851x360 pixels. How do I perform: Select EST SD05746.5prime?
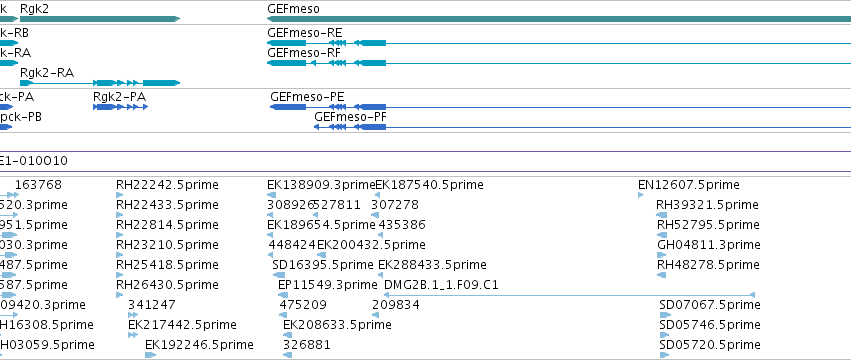(x=710, y=325)
